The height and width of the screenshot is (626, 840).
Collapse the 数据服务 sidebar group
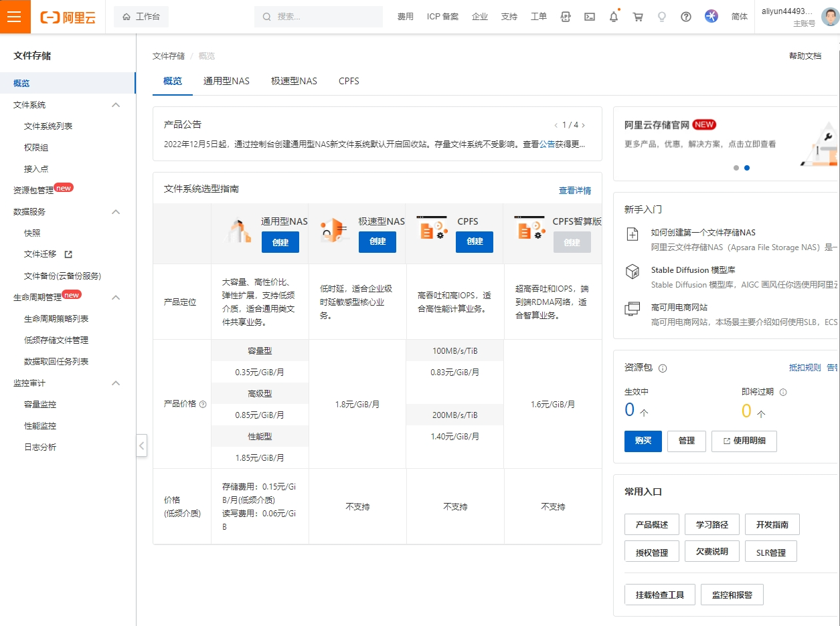(x=115, y=212)
